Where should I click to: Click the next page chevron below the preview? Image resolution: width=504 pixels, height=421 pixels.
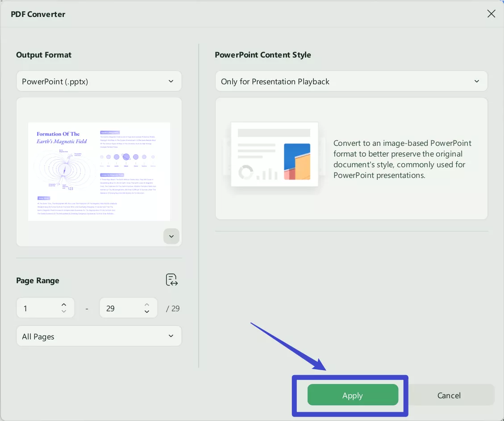(171, 236)
